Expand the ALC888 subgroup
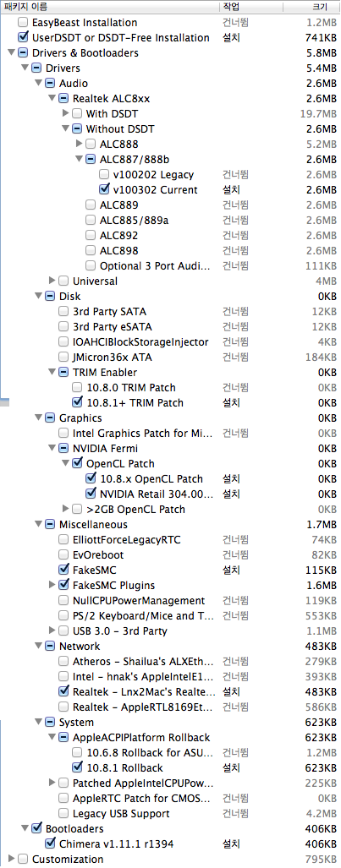The height and width of the screenshot is (868, 341). [x=80, y=144]
